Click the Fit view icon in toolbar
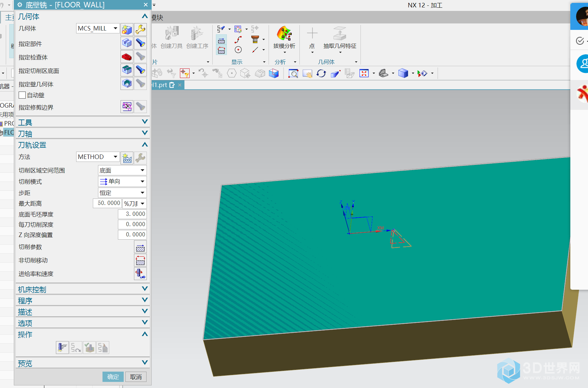The image size is (588, 388). [364, 74]
